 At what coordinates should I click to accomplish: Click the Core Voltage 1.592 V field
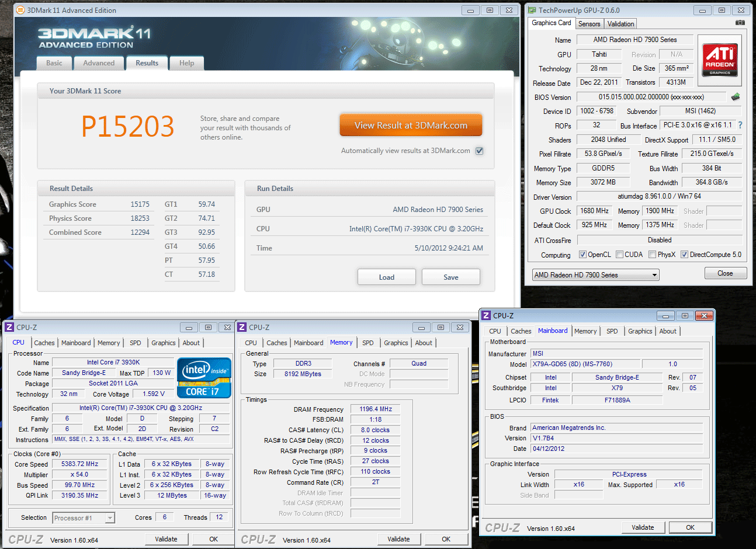click(x=154, y=394)
